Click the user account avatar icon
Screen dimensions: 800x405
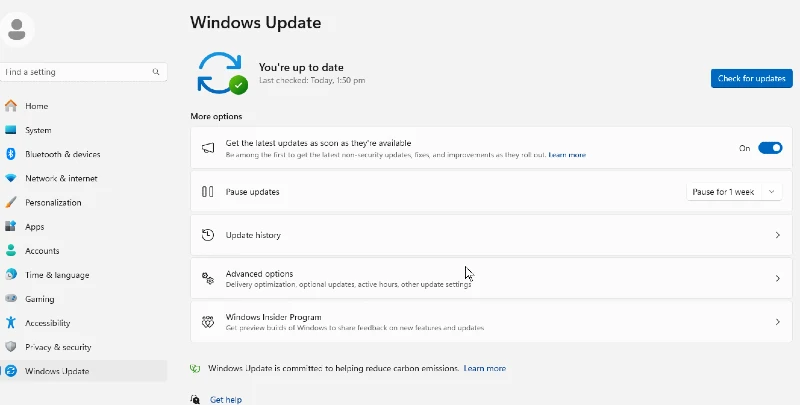[x=17, y=29]
